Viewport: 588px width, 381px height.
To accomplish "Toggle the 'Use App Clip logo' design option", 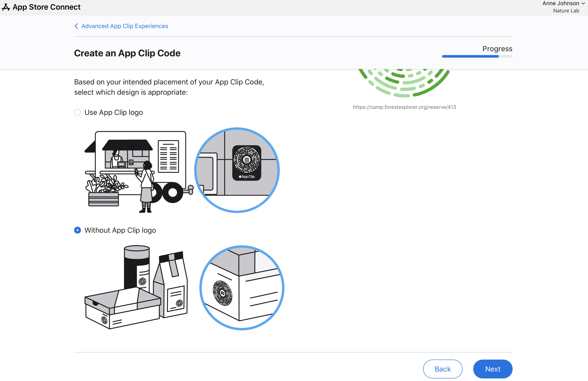I will pos(77,112).
